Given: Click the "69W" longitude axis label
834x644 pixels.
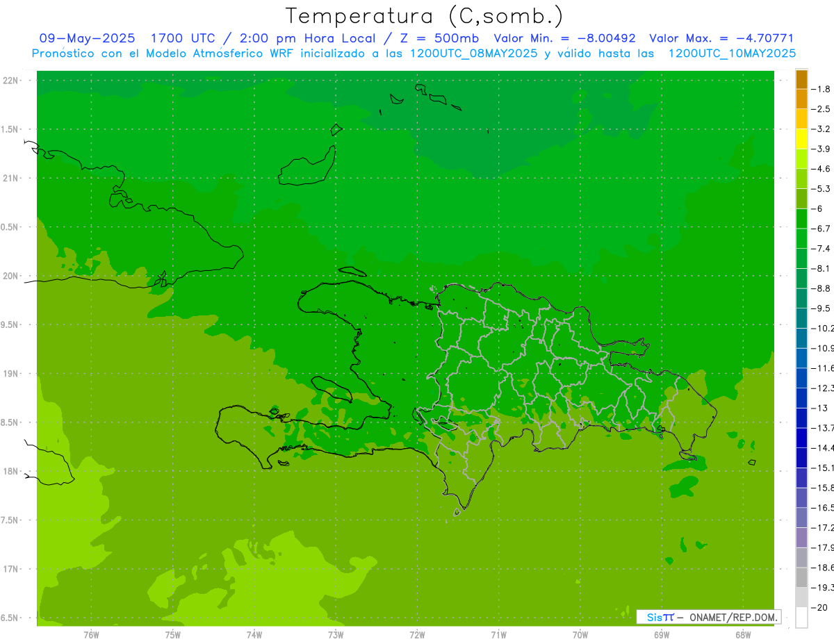Looking at the screenshot, I should tap(662, 634).
